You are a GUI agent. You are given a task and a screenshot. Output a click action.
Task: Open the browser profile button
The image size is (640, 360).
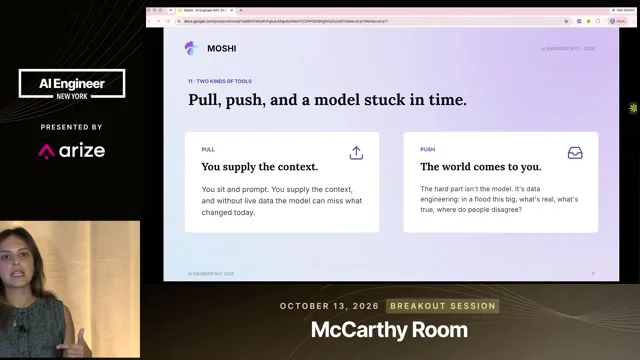[618, 21]
